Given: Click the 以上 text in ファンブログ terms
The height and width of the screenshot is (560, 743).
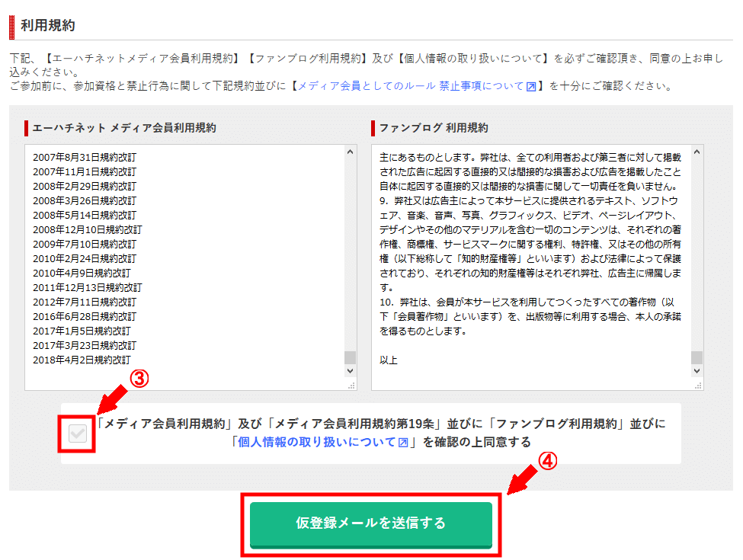Looking at the screenshot, I should (x=388, y=360).
